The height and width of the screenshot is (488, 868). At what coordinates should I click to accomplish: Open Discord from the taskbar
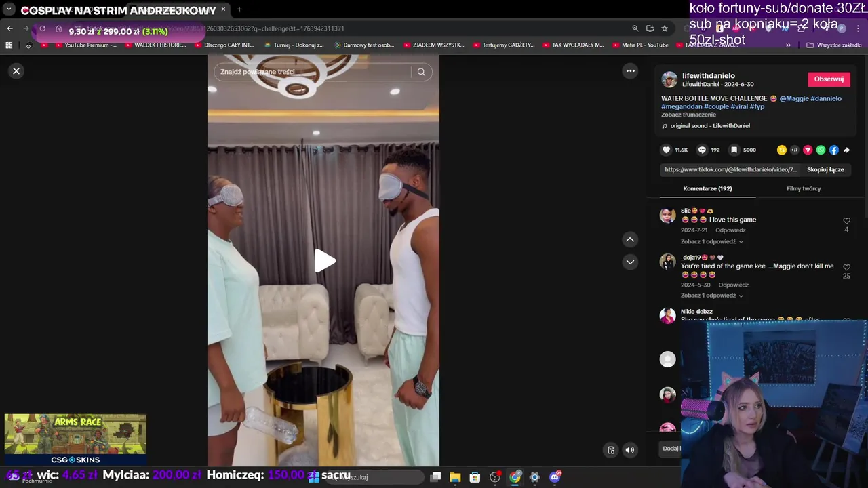coord(555,477)
